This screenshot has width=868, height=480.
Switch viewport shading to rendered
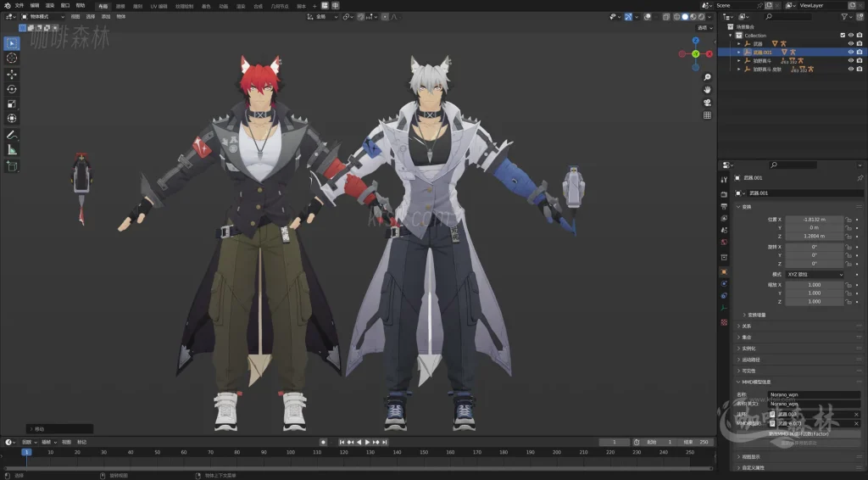pos(701,17)
